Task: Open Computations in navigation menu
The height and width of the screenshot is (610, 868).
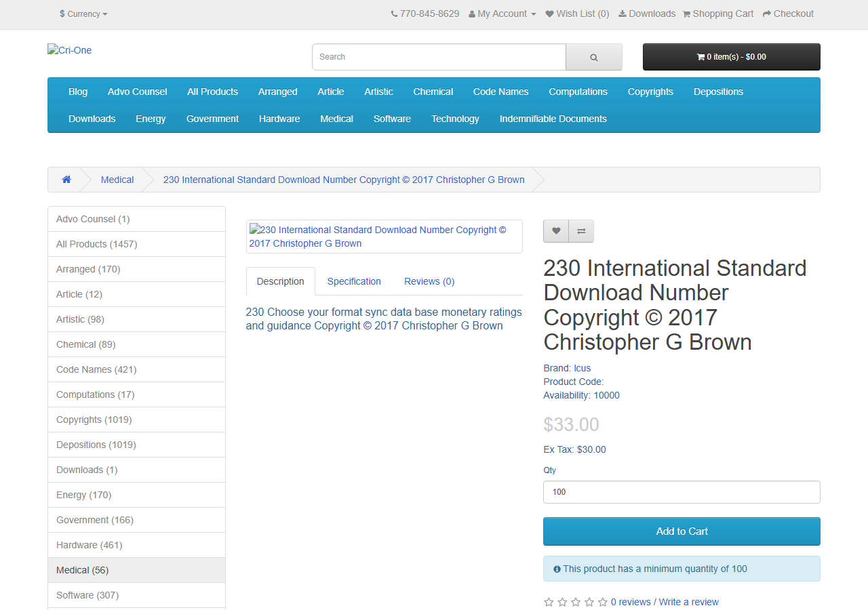Action: (578, 91)
